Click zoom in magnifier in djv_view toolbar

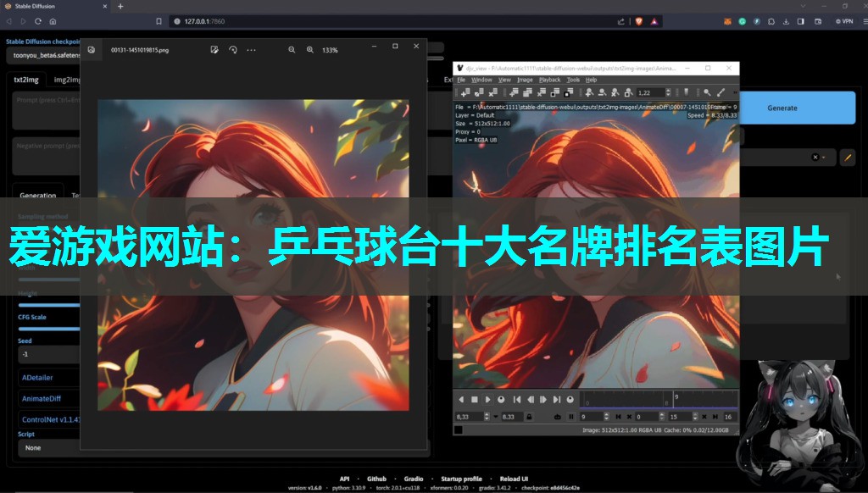pyautogui.click(x=590, y=92)
